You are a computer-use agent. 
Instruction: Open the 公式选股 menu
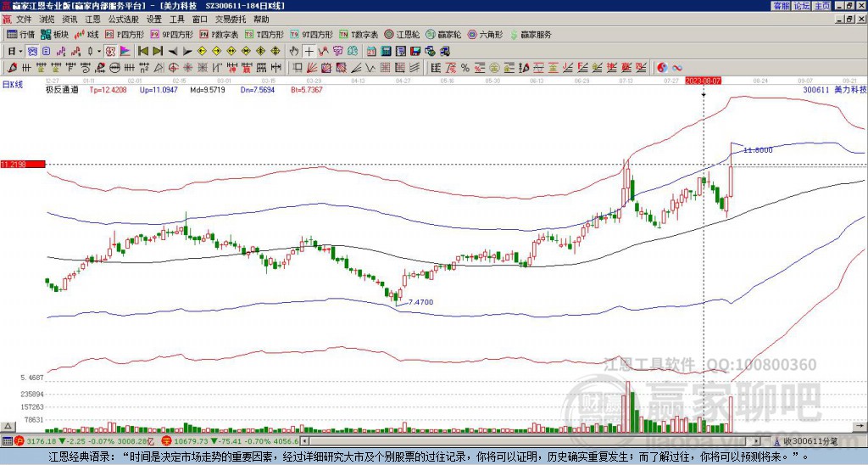click(x=124, y=20)
